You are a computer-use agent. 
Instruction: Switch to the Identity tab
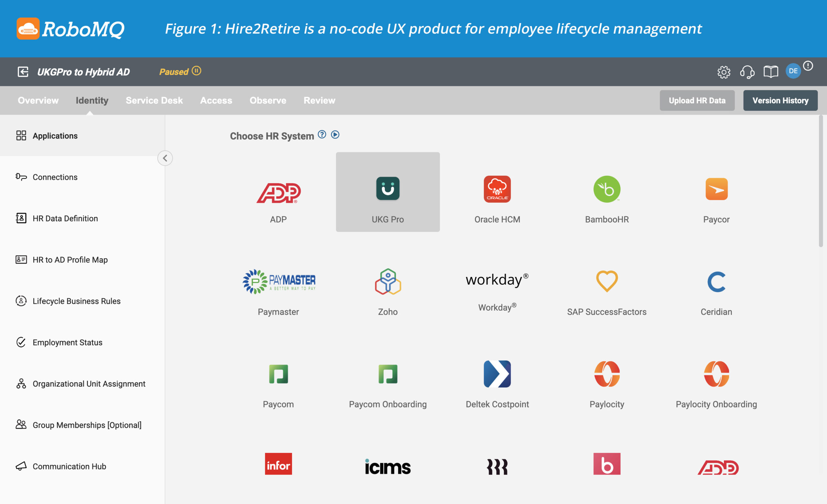(x=91, y=100)
